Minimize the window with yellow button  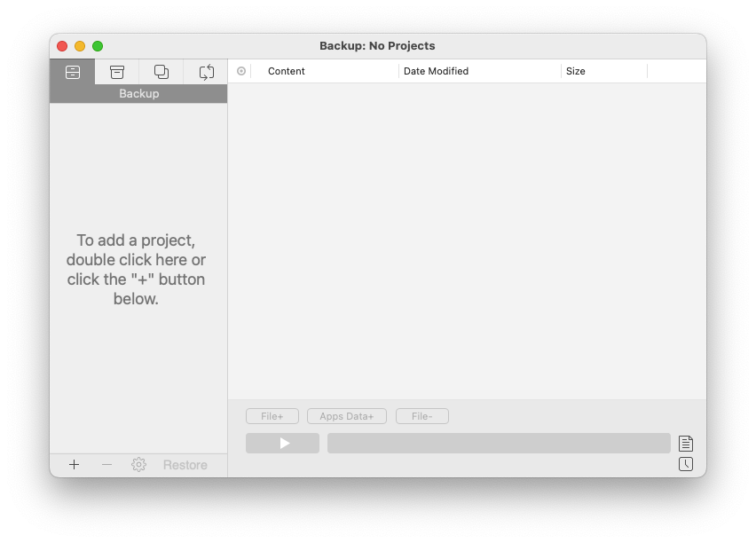80,46
